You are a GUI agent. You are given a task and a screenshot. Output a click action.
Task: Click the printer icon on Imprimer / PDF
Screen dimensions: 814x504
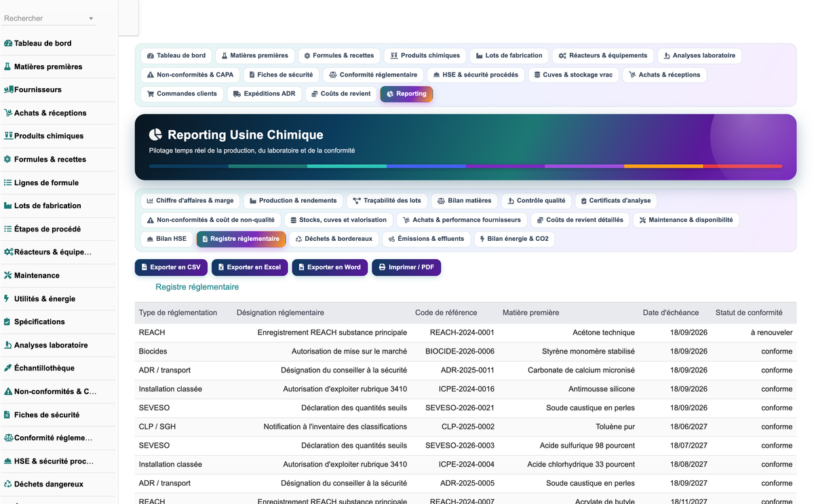pos(382,267)
